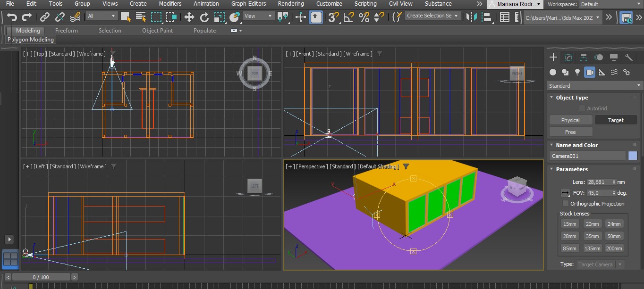Switch to the Freeform ribbon tab
644x289 pixels.
(66, 31)
